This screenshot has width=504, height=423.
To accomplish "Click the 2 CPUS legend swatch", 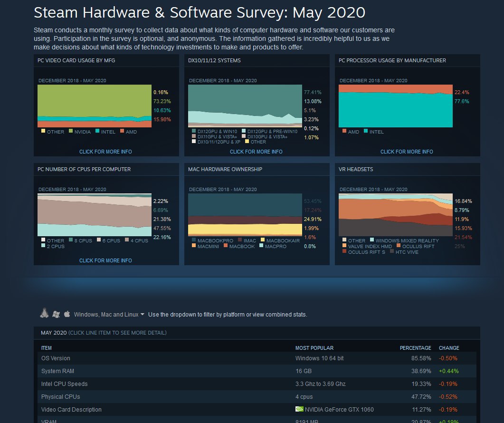I will coord(43,245).
